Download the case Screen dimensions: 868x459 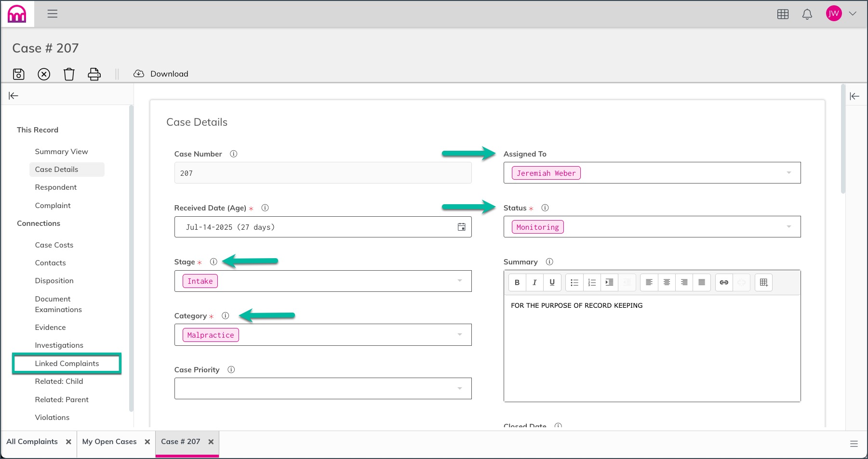[161, 74]
